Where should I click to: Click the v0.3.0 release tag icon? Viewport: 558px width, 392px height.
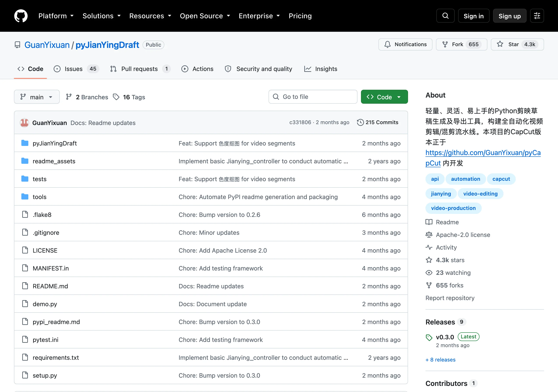(429, 338)
